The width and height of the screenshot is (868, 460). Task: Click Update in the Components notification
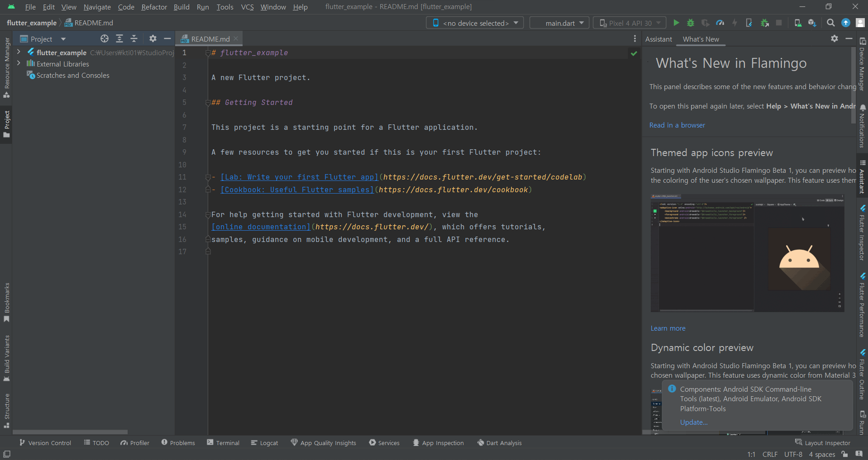693,422
